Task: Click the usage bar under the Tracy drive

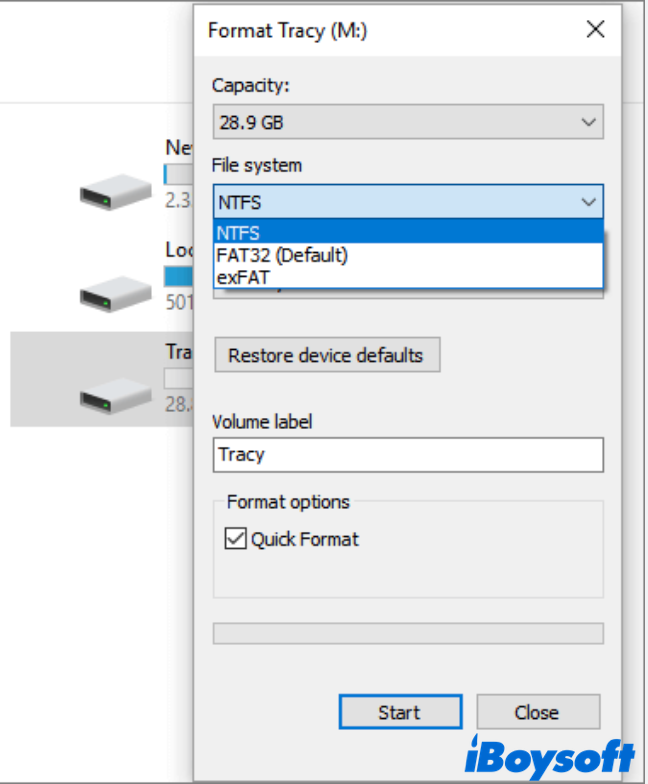Action: (x=179, y=379)
